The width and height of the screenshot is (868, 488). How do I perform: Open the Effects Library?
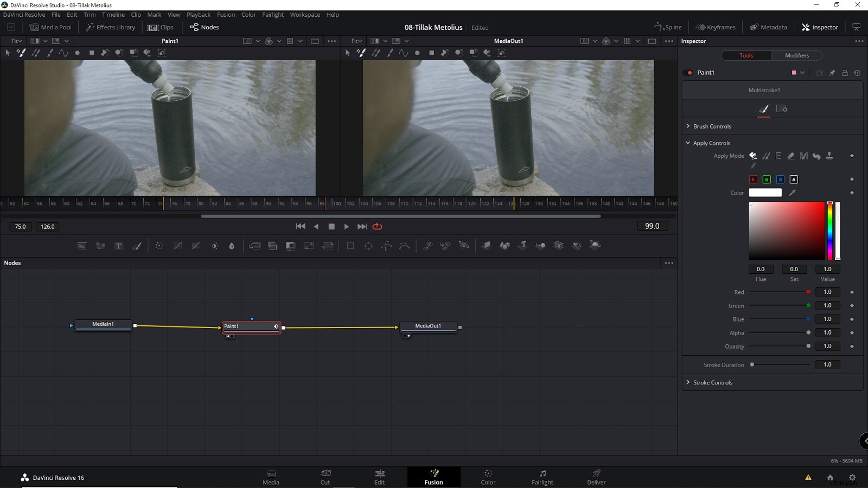coord(111,27)
